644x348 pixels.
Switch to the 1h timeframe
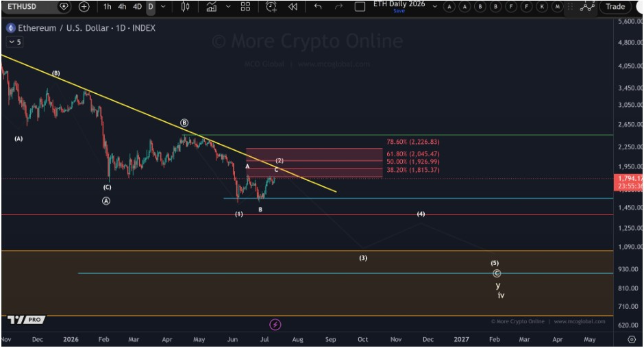[x=108, y=7]
